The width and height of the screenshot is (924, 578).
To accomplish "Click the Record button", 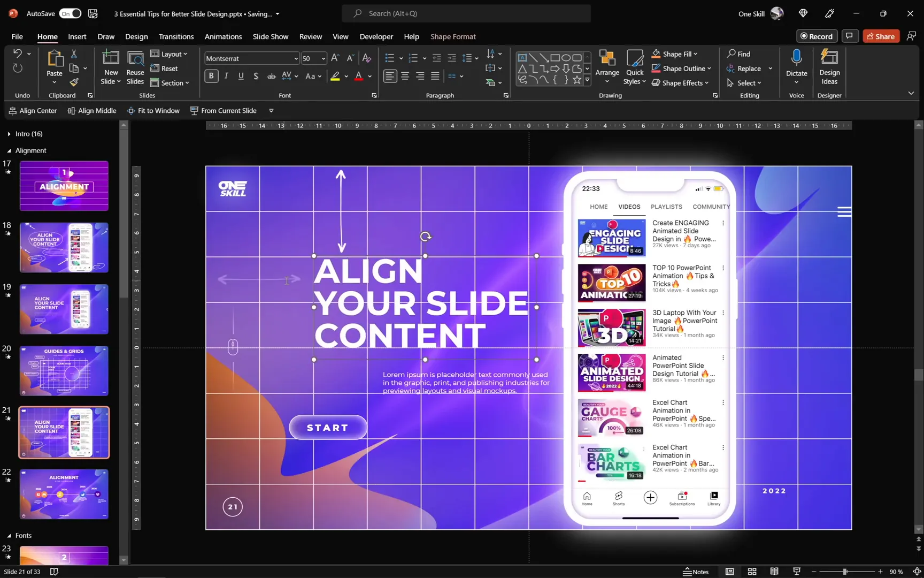I will pyautogui.click(x=817, y=36).
